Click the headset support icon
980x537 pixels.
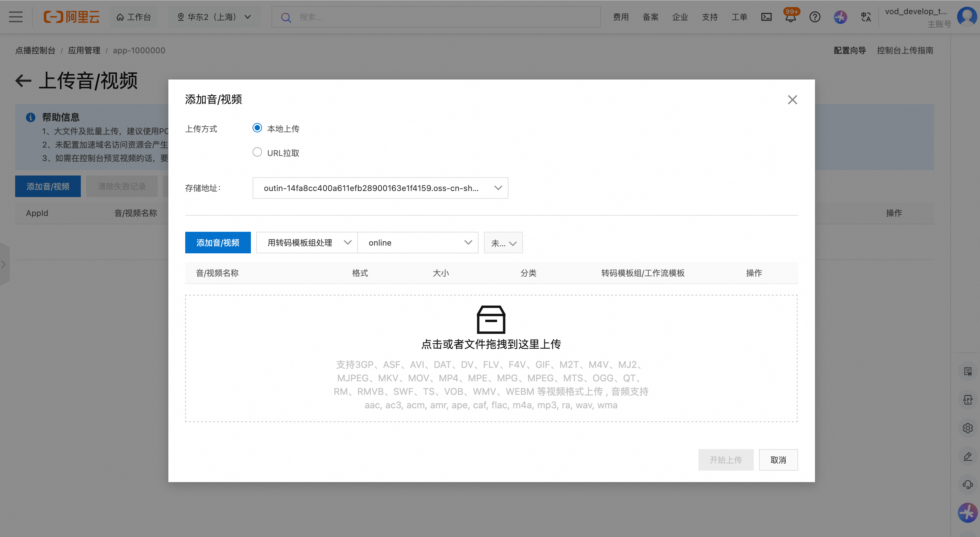tap(968, 484)
